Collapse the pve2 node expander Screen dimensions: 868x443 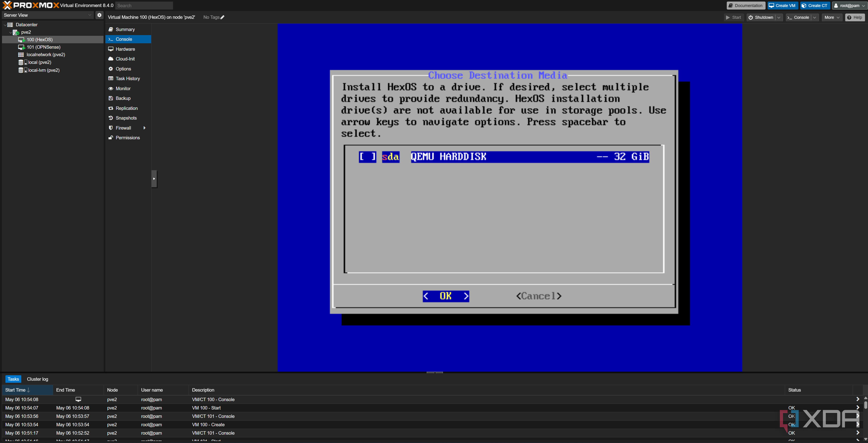pos(10,32)
